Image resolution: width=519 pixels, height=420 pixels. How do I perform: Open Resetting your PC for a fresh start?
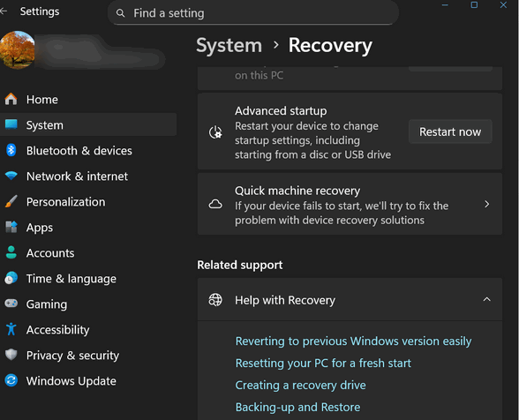click(x=323, y=363)
